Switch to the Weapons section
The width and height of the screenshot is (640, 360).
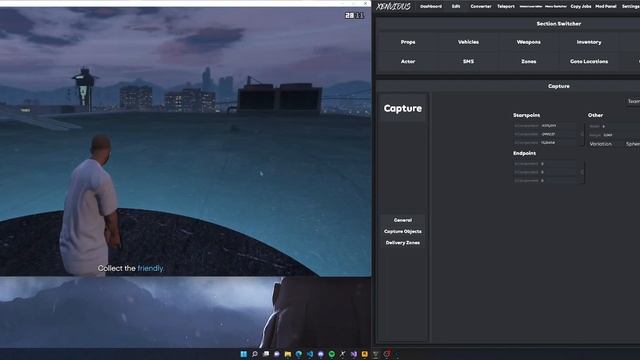529,42
